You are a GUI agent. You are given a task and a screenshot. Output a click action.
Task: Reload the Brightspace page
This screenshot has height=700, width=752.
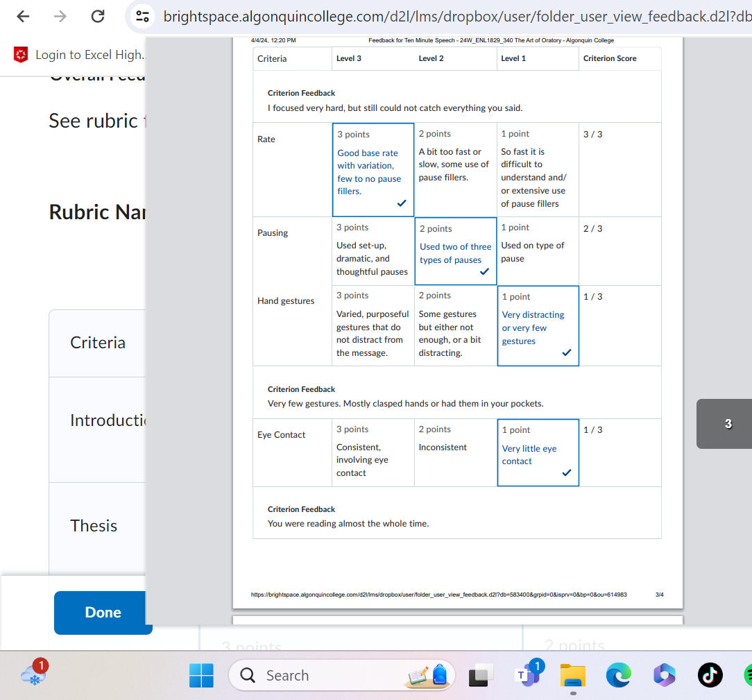(x=98, y=17)
